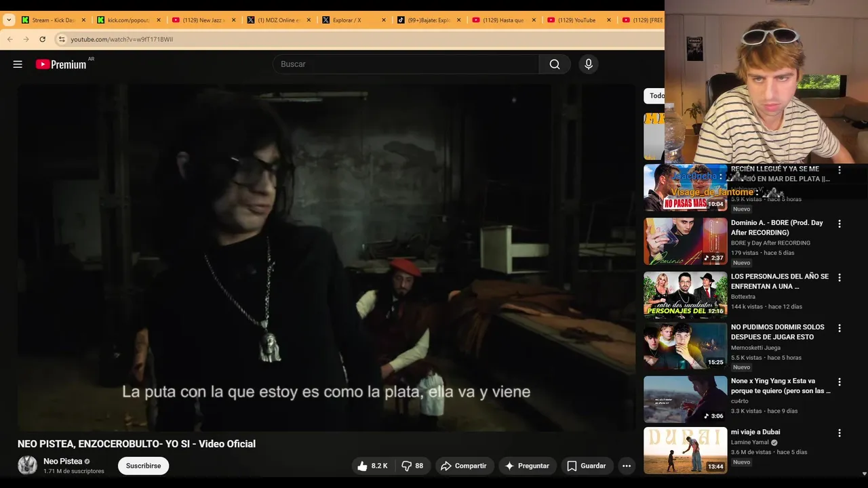The width and height of the screenshot is (868, 488).
Task: Click the magnifier search button
Action: 555,64
